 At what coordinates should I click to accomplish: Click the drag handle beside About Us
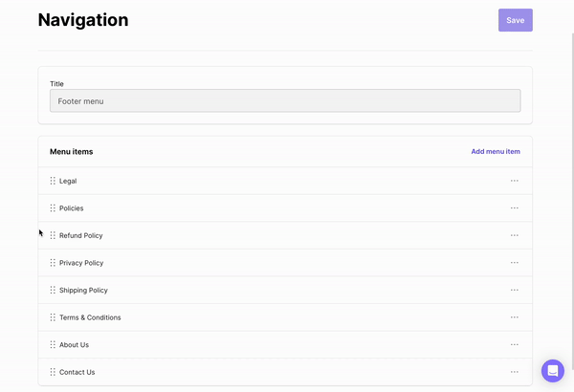point(53,345)
